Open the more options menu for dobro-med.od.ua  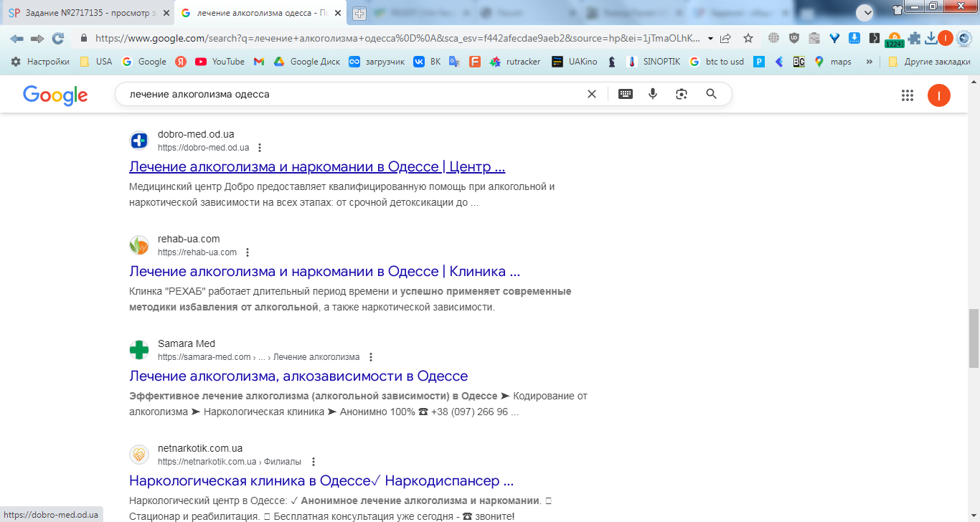pos(260,148)
